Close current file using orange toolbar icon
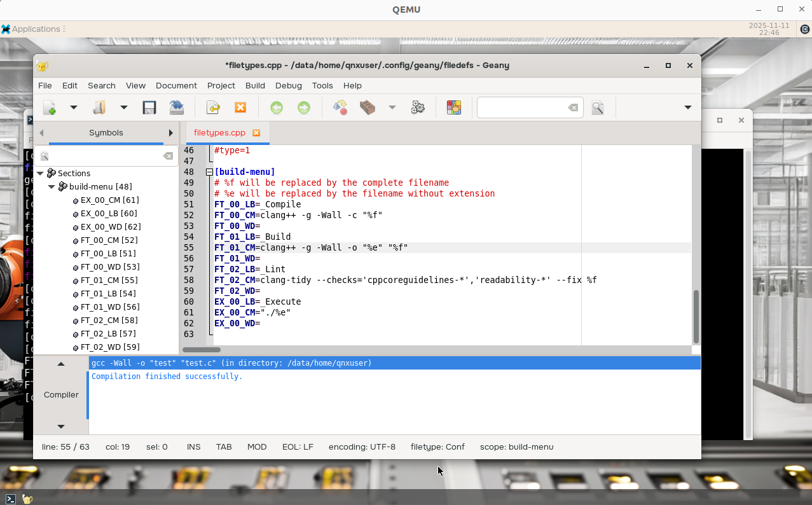This screenshot has width=812, height=505. [240, 107]
